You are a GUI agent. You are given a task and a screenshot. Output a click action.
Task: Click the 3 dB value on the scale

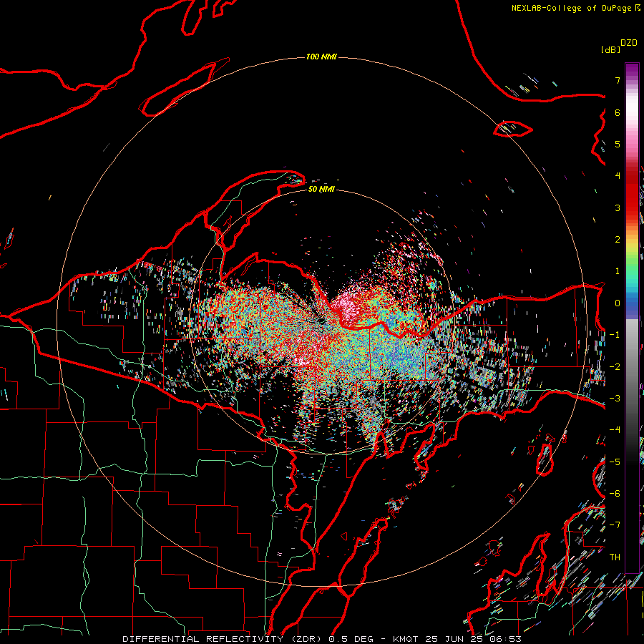pyautogui.click(x=618, y=208)
